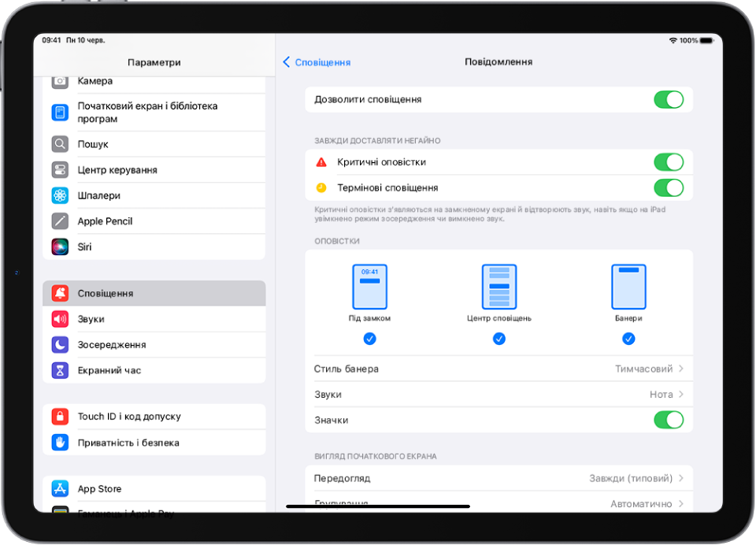Open Передогляд Завжди (типовий) chevron
Screen dimensions: 756x545
pyautogui.click(x=681, y=478)
